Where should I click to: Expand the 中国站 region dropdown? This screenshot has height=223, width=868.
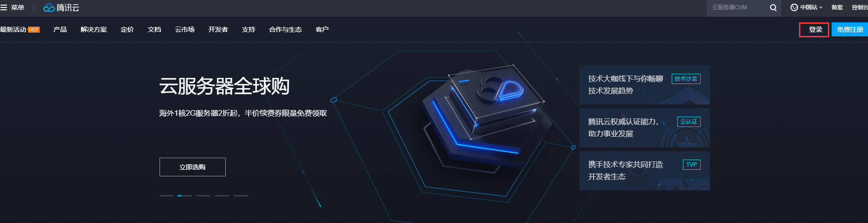806,7
